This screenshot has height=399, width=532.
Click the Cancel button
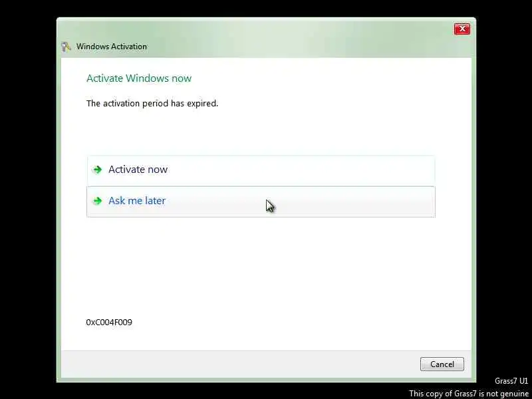442,364
